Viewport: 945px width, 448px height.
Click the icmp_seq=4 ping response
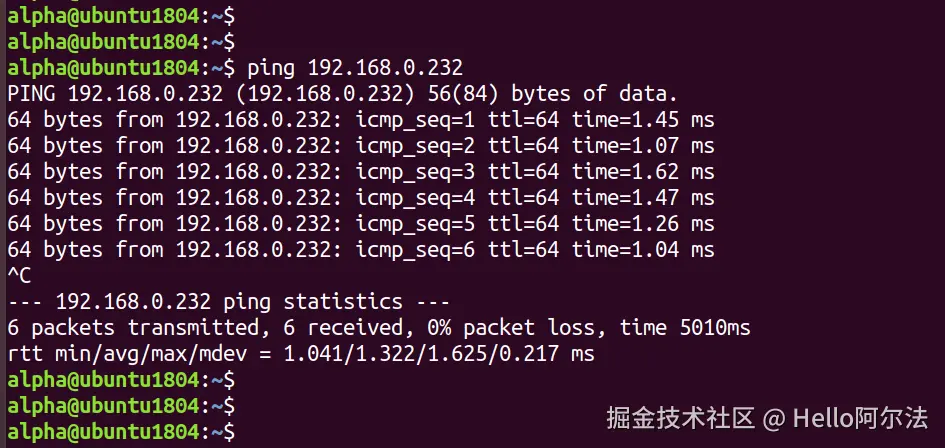(360, 198)
